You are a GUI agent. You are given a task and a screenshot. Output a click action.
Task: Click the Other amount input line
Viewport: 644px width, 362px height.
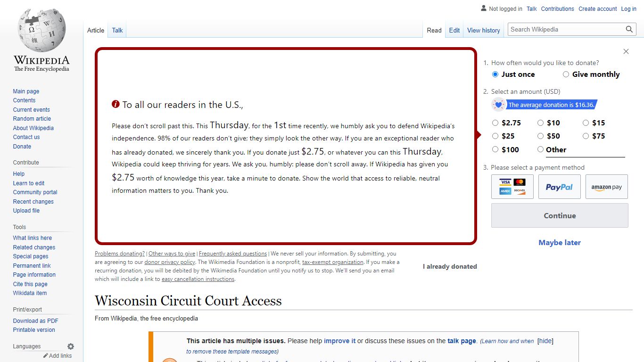[x=596, y=150]
